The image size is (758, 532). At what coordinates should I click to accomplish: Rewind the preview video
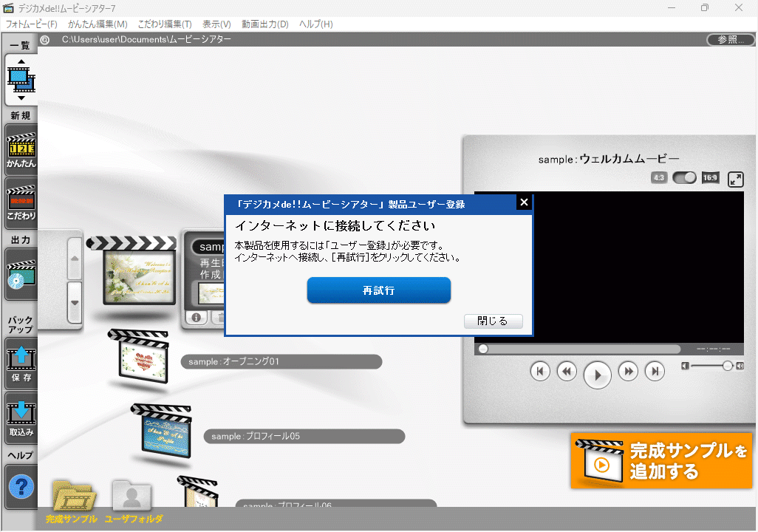[567, 372]
